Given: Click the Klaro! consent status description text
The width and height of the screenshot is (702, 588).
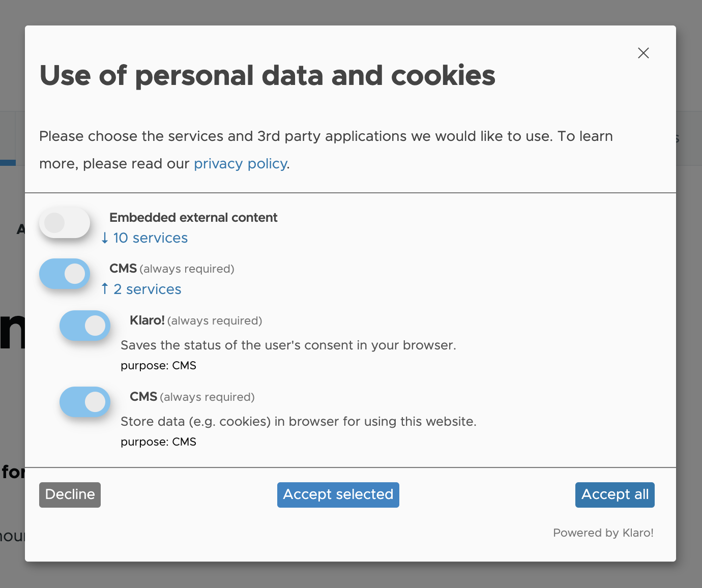Looking at the screenshot, I should click(x=288, y=345).
